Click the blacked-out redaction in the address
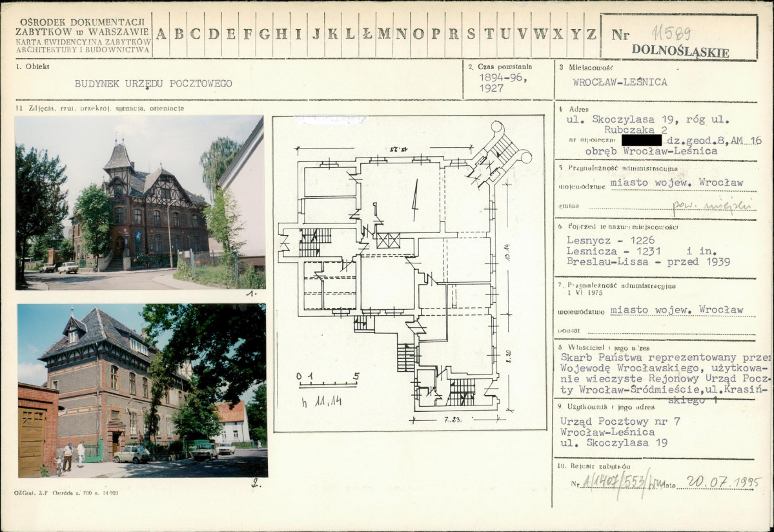Image resolution: width=774 pixels, height=532 pixels. pyautogui.click(x=641, y=139)
